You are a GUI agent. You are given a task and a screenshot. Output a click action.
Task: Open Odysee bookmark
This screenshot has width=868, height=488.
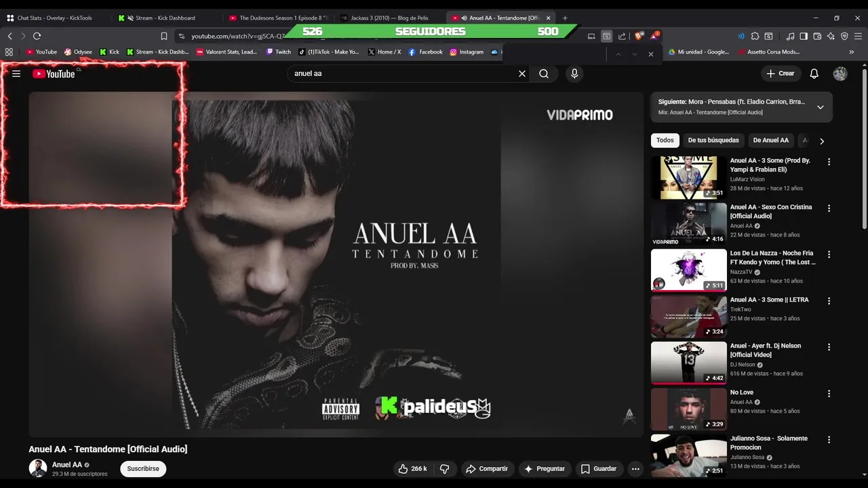[x=78, y=52]
